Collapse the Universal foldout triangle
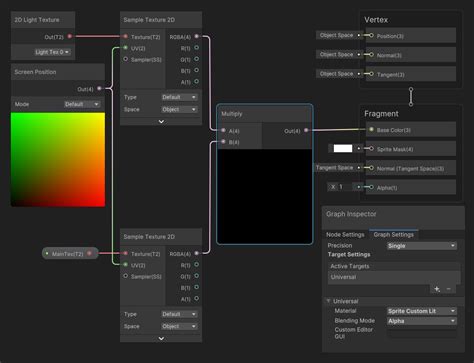The width and height of the screenshot is (474, 363). pyautogui.click(x=328, y=301)
